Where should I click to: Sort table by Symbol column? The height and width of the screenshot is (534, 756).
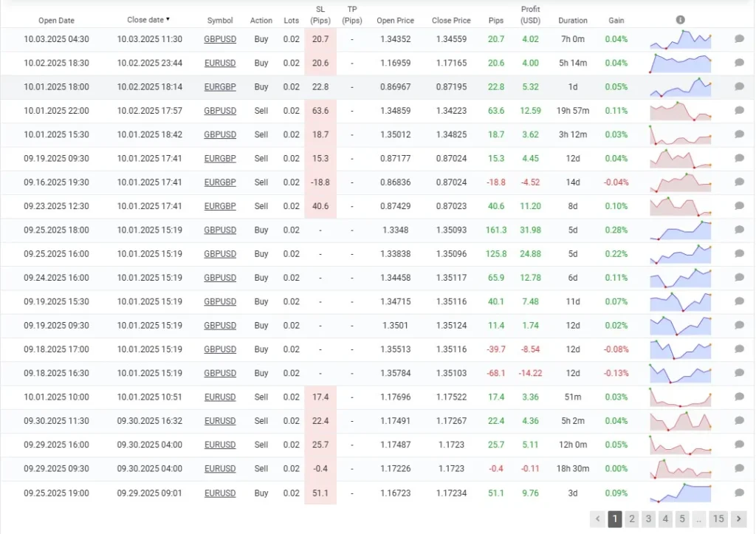tap(220, 20)
